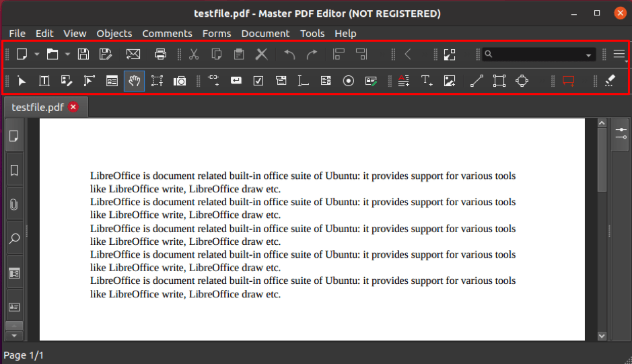Close the testfile.pdf tab
This screenshot has height=364, width=632.
(x=73, y=107)
